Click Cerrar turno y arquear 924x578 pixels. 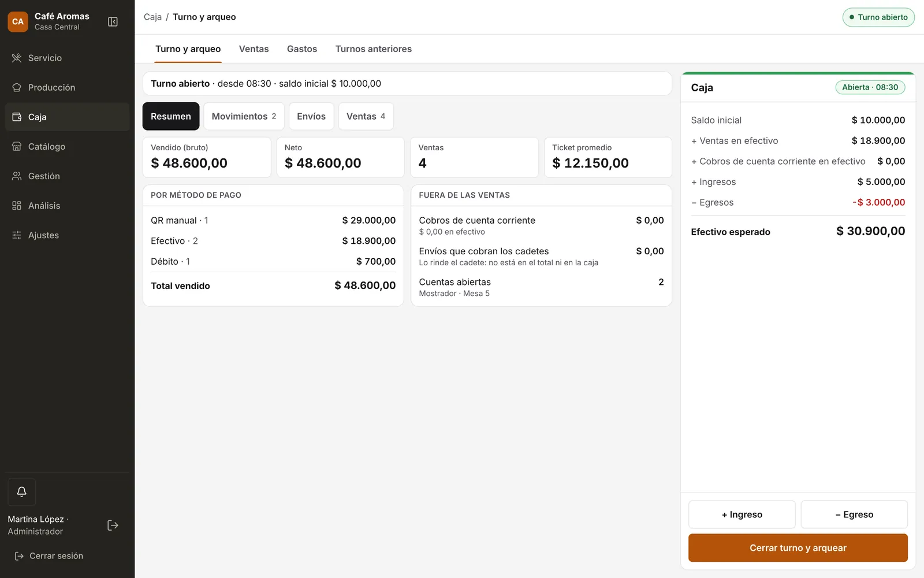[798, 548]
